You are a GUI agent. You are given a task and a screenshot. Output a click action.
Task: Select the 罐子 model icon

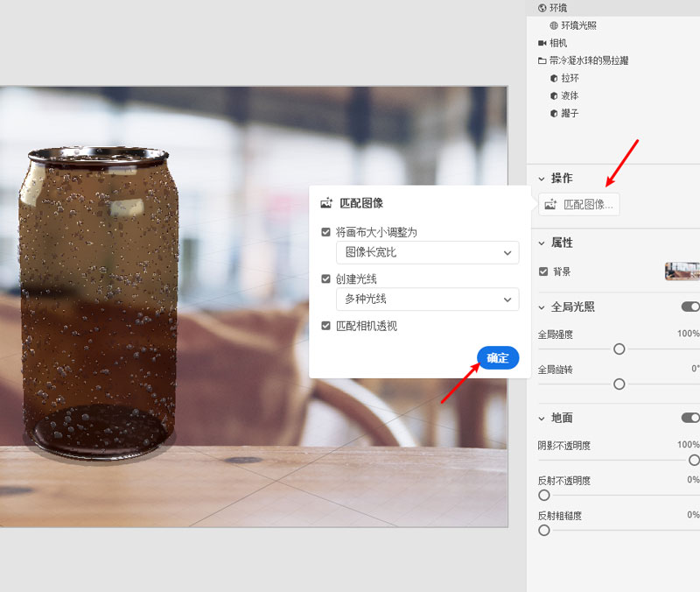click(554, 113)
